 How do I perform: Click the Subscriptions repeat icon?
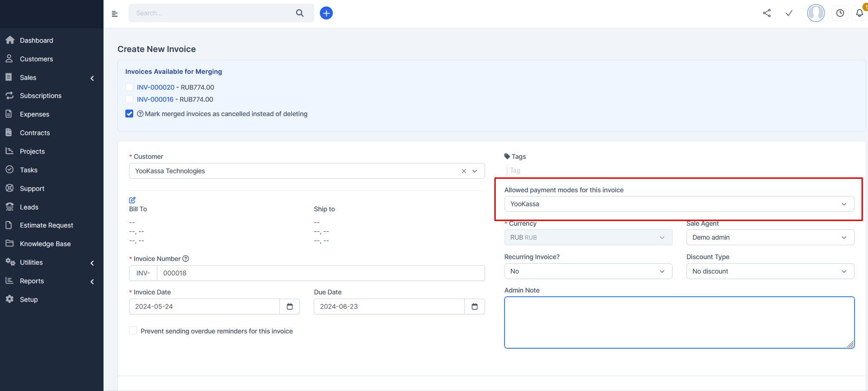click(x=9, y=95)
